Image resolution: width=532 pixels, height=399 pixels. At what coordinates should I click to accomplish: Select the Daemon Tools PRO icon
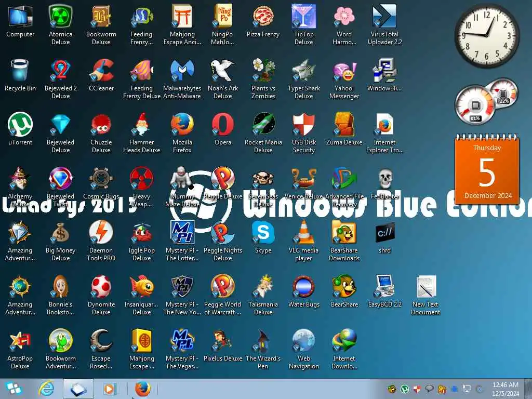tap(101, 232)
